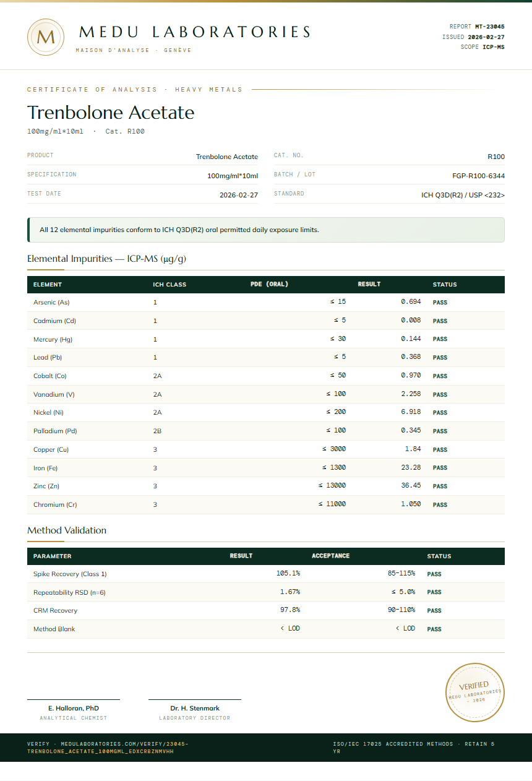The width and height of the screenshot is (532, 781).
Task: Click the Verified Medu Laboratories seal
Action: pos(475,692)
